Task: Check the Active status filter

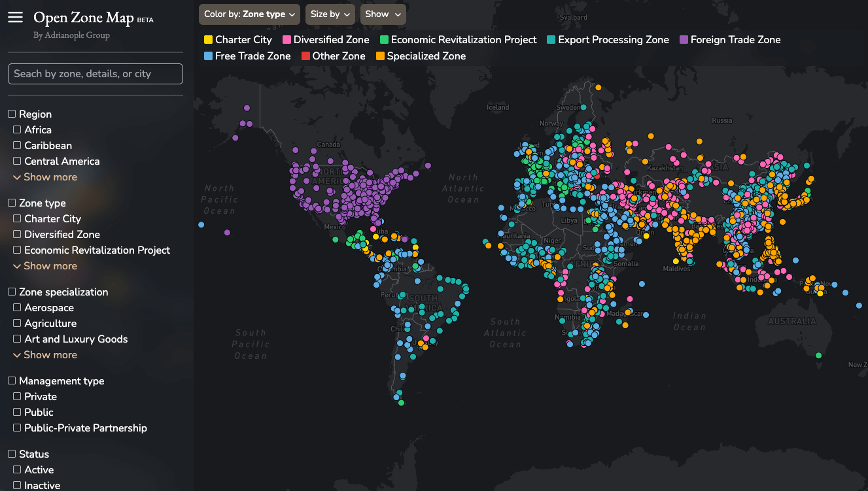Action: click(17, 470)
